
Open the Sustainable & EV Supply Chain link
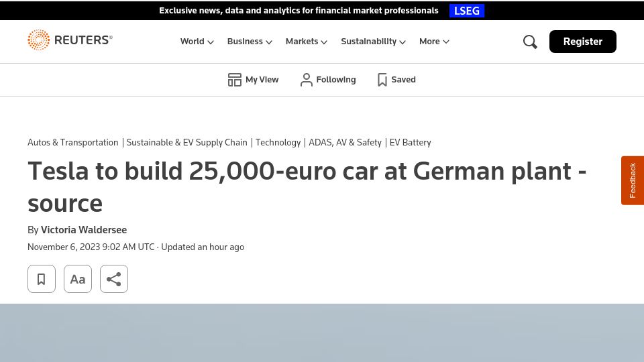click(x=187, y=142)
